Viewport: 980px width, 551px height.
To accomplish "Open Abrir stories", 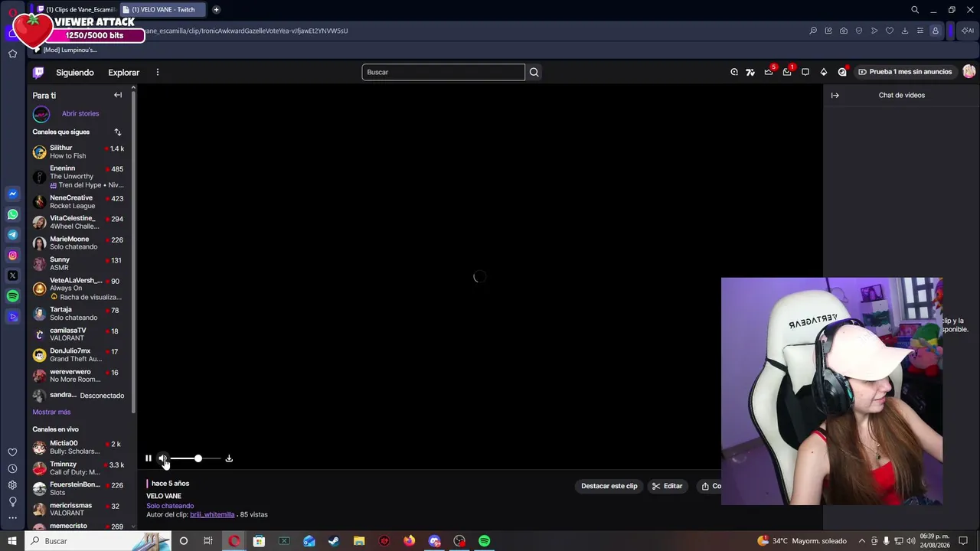I will pyautogui.click(x=80, y=113).
